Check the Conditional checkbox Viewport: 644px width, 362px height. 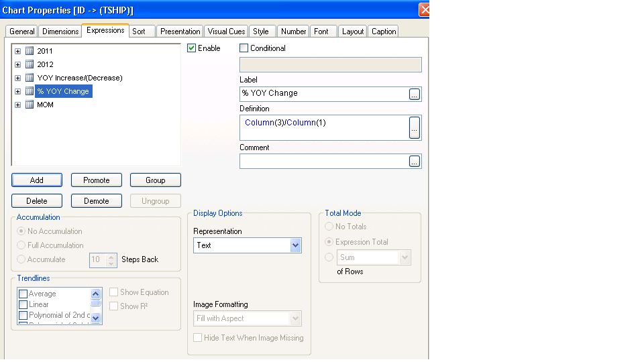tap(244, 48)
